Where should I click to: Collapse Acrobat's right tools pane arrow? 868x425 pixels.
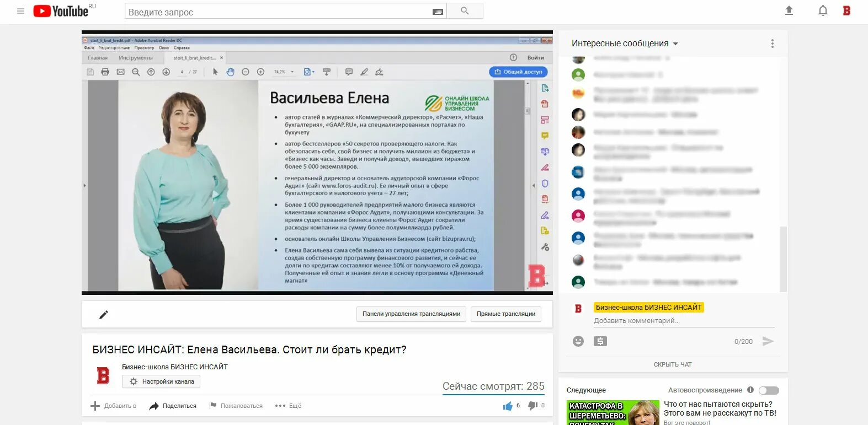[533, 185]
